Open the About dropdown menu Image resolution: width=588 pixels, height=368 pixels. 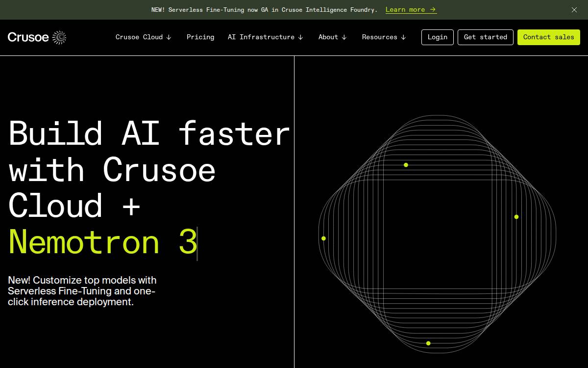333,37
